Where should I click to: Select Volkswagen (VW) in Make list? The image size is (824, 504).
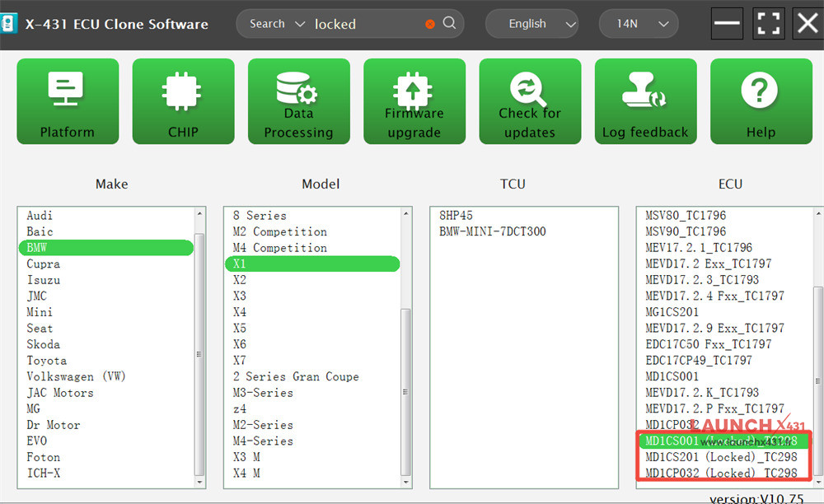pos(106,376)
